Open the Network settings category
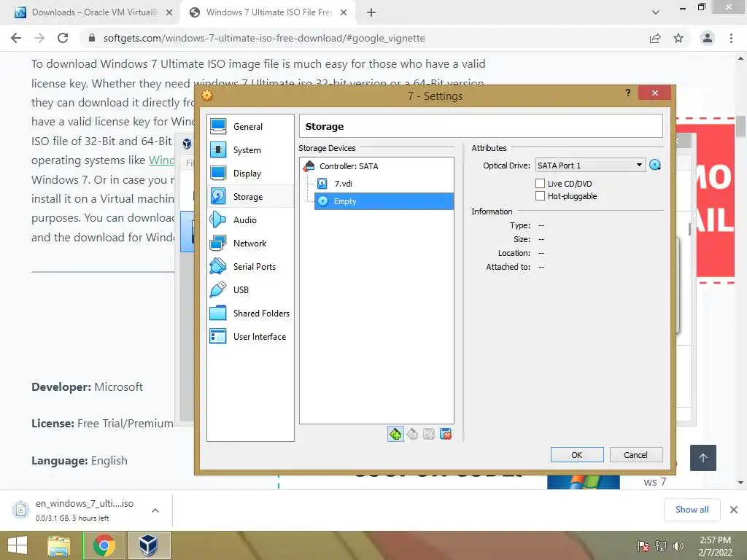The width and height of the screenshot is (747, 560). click(250, 244)
